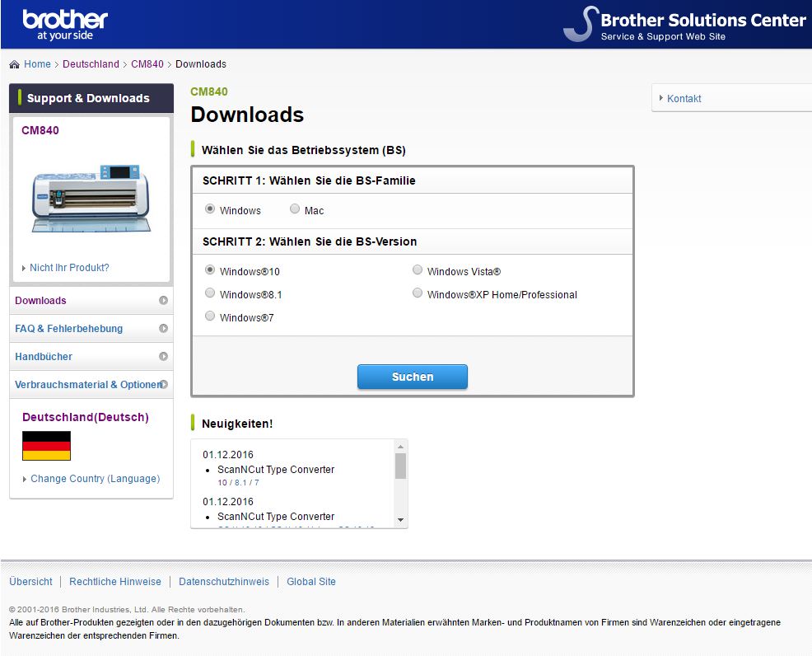This screenshot has height=656, width=812.
Task: Click the Brother Solutions Center logo
Action: [x=684, y=25]
